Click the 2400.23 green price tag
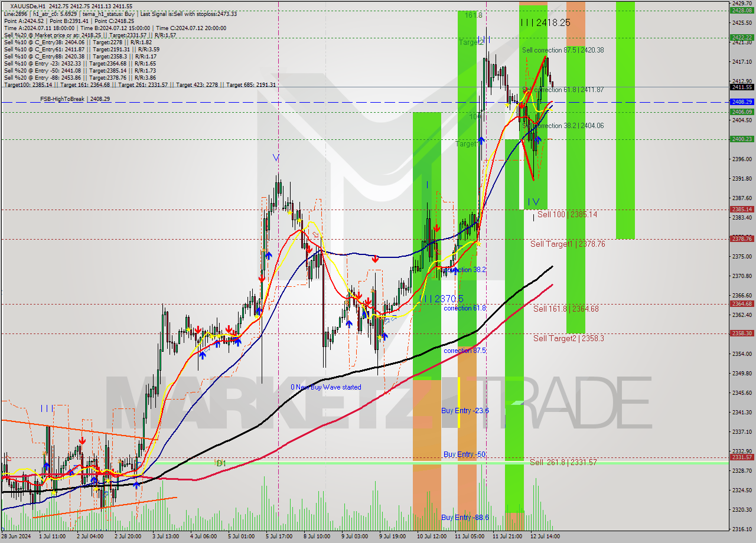The height and width of the screenshot is (543, 756). (x=741, y=139)
